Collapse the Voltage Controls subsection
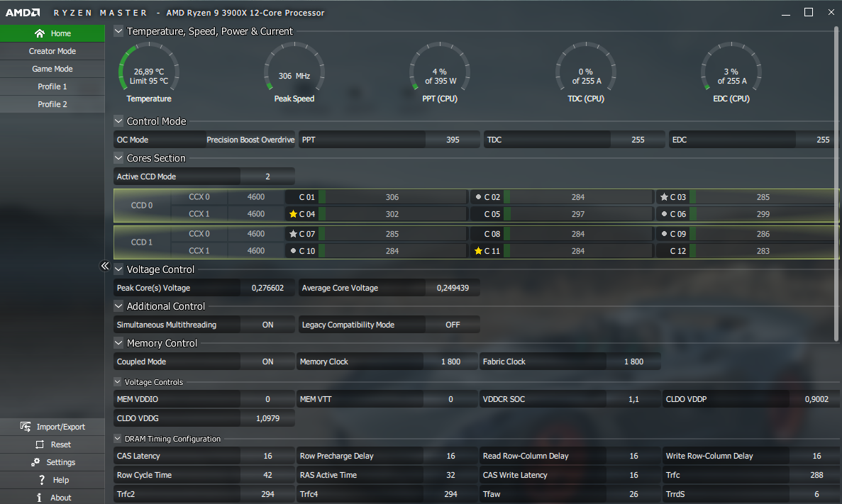This screenshot has height=504, width=842. (118, 382)
